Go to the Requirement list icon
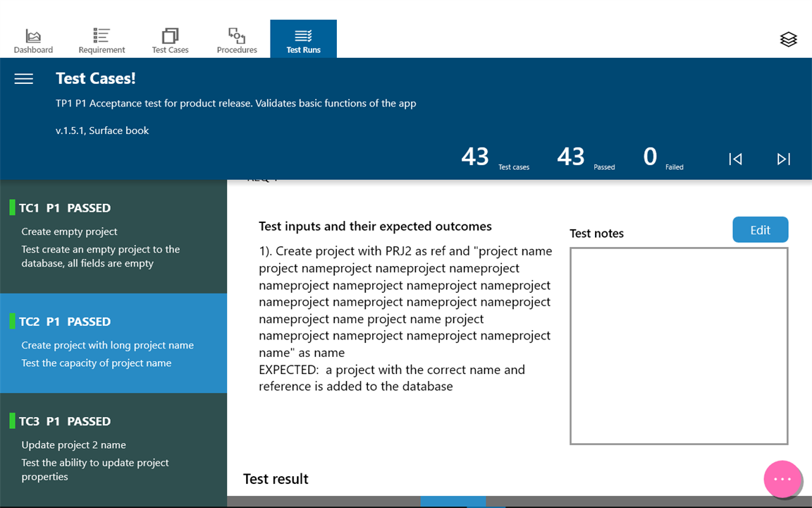This screenshot has width=812, height=508. point(101,35)
